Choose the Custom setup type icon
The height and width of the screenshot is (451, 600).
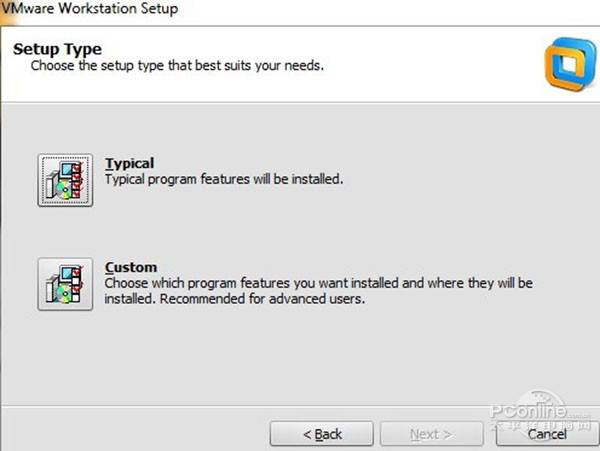coord(65,284)
